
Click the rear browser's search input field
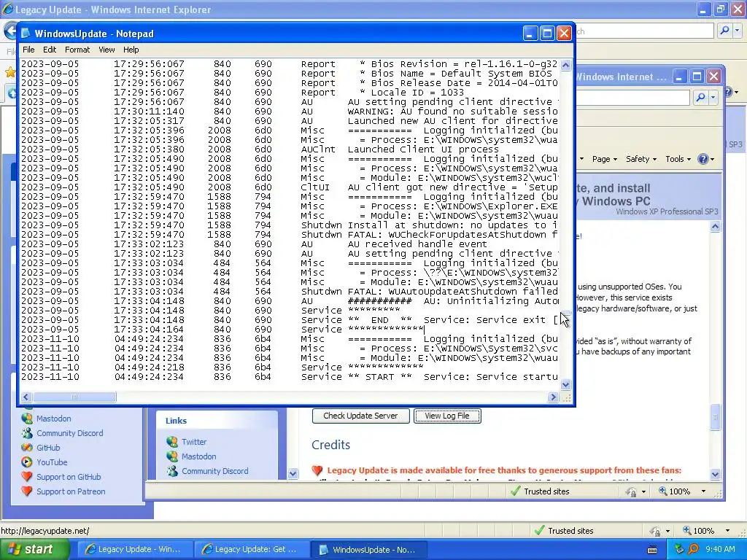[x=643, y=31]
